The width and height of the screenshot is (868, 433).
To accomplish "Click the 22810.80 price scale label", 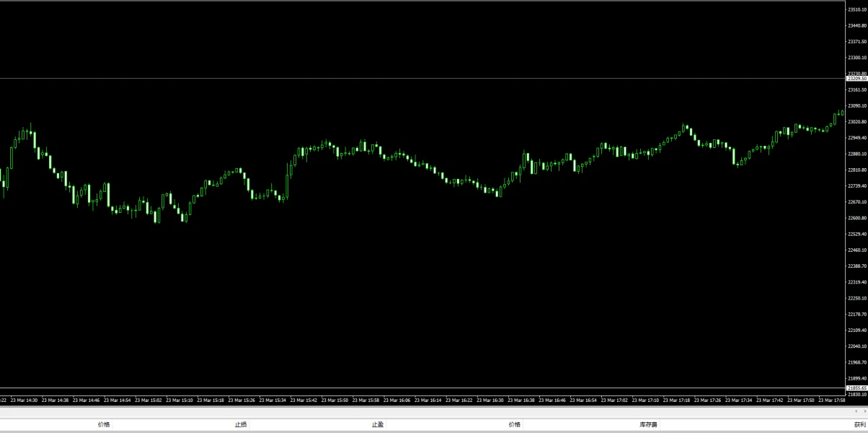I will pyautogui.click(x=857, y=170).
